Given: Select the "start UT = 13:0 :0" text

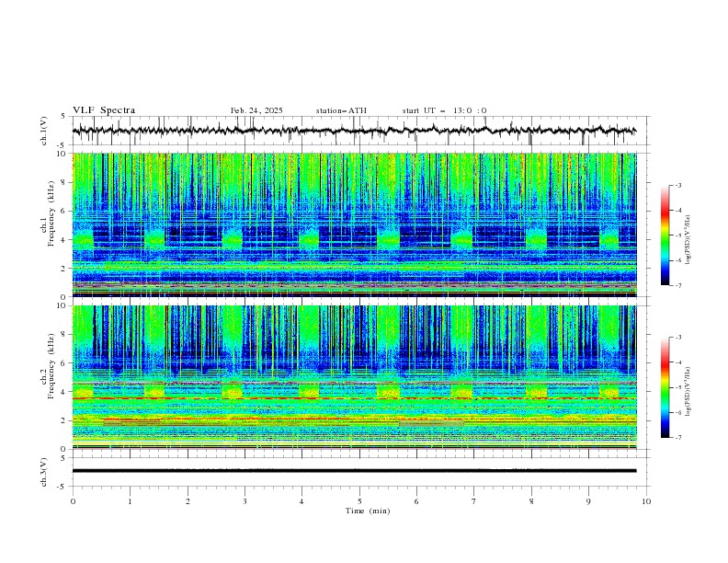Looking at the screenshot, I should (x=444, y=110).
